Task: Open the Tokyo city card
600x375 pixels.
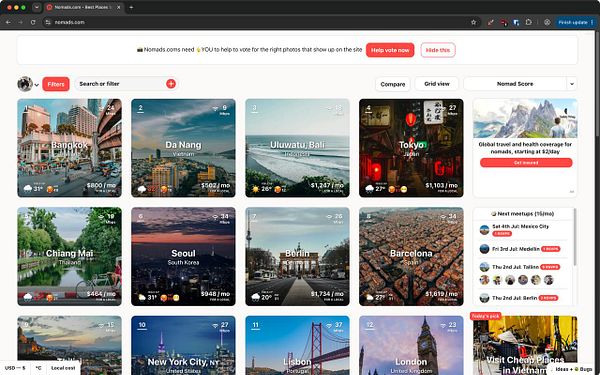Action: tap(411, 148)
